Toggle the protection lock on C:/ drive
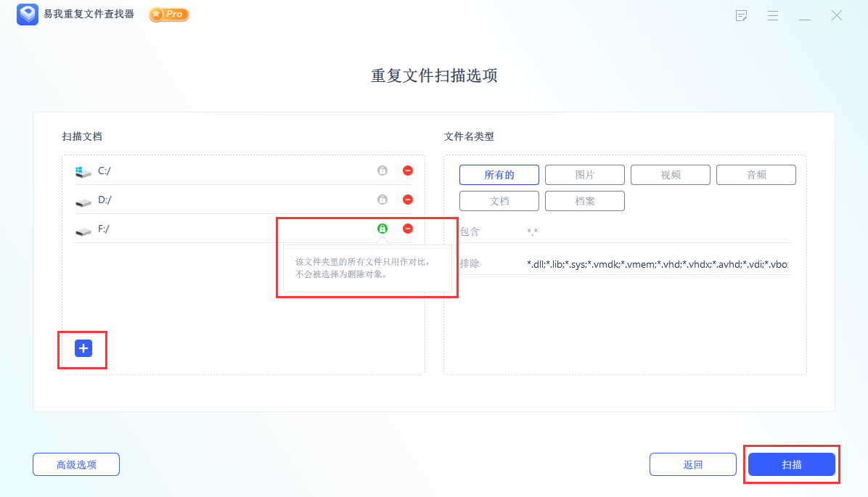 point(382,171)
